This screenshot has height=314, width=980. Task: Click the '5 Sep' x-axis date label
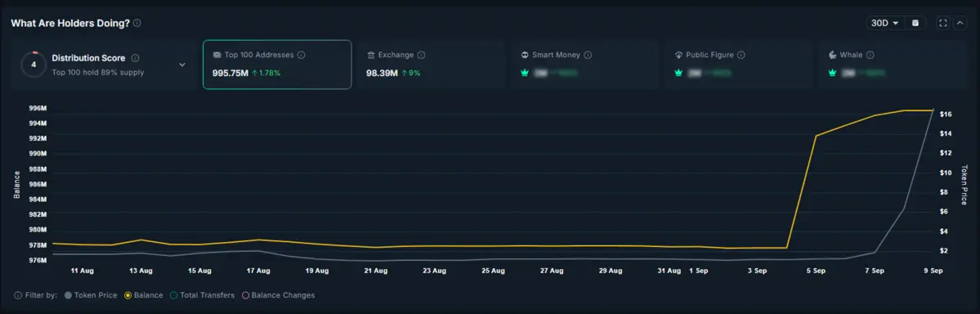click(816, 271)
